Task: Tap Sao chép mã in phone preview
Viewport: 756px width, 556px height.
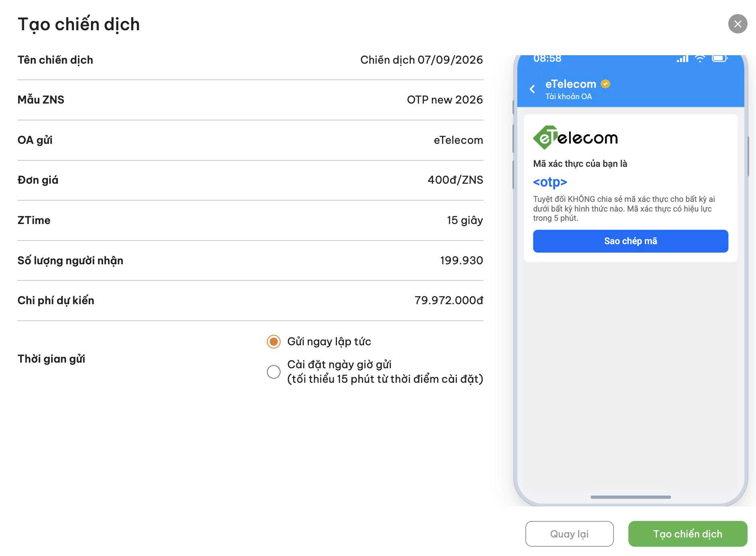Action: (x=630, y=241)
